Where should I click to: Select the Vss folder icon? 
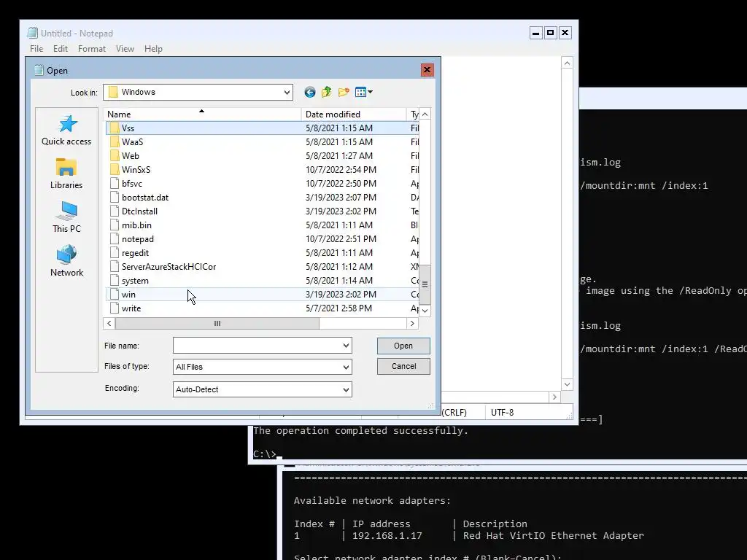pyautogui.click(x=114, y=128)
